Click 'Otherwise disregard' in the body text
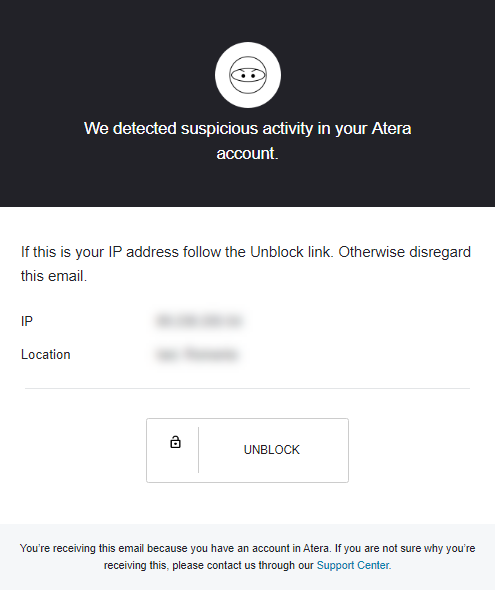495x590 pixels. (x=404, y=252)
